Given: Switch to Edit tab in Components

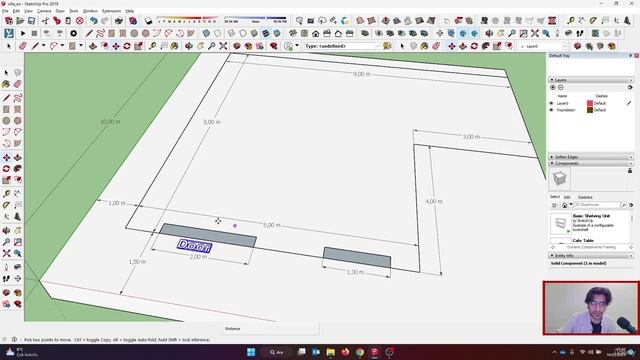Looking at the screenshot, I should [567, 197].
